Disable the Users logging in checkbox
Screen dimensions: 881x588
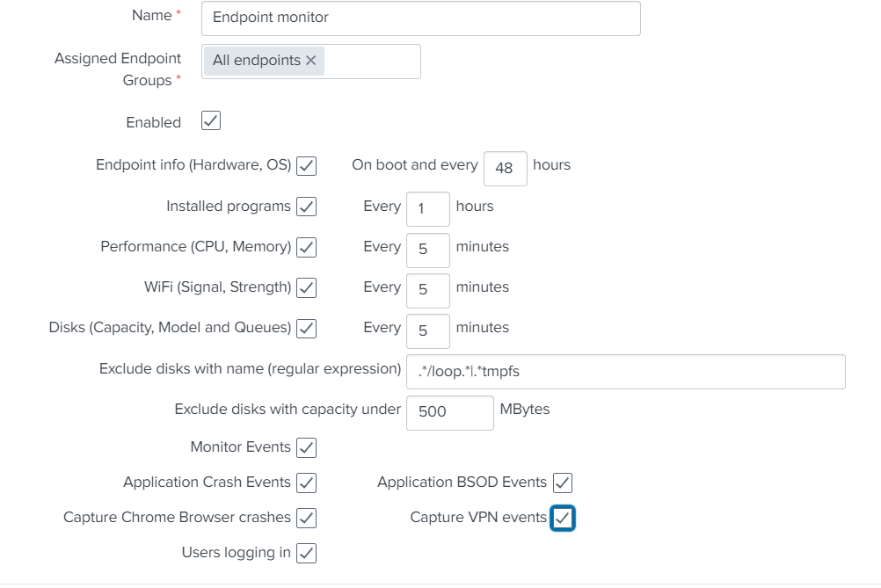306,553
